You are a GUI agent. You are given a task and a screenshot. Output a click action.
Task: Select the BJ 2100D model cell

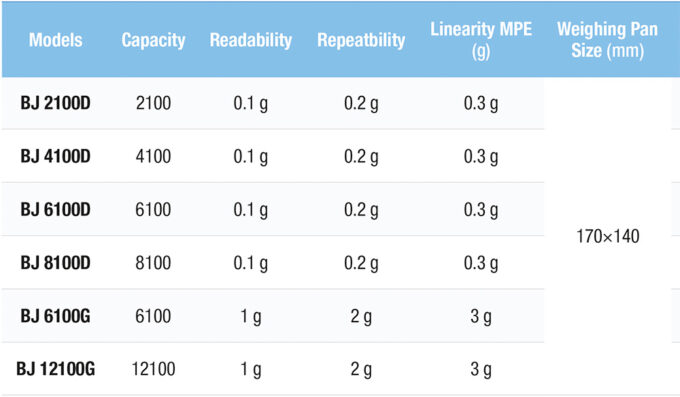click(56, 103)
